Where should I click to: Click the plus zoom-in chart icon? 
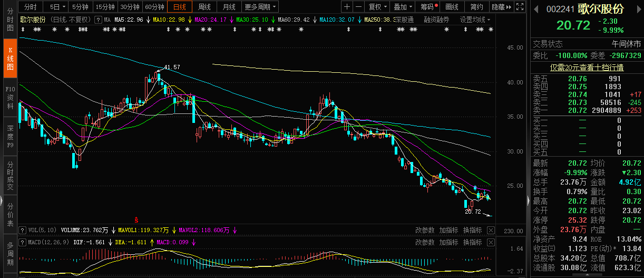click(x=347, y=7)
